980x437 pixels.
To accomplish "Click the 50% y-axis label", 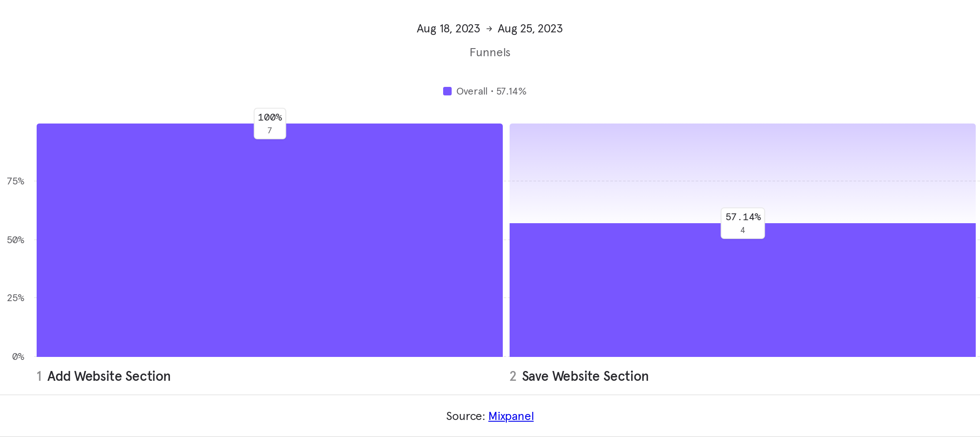I will (x=16, y=240).
